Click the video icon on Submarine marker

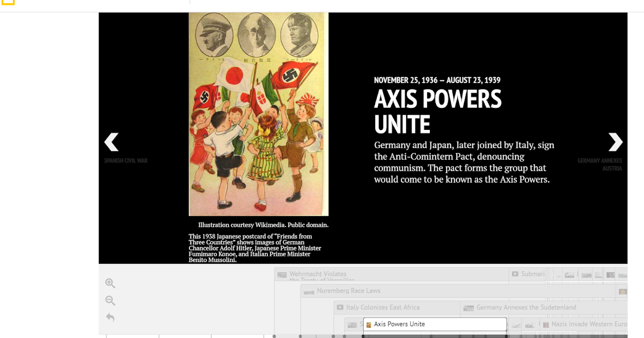(515, 274)
